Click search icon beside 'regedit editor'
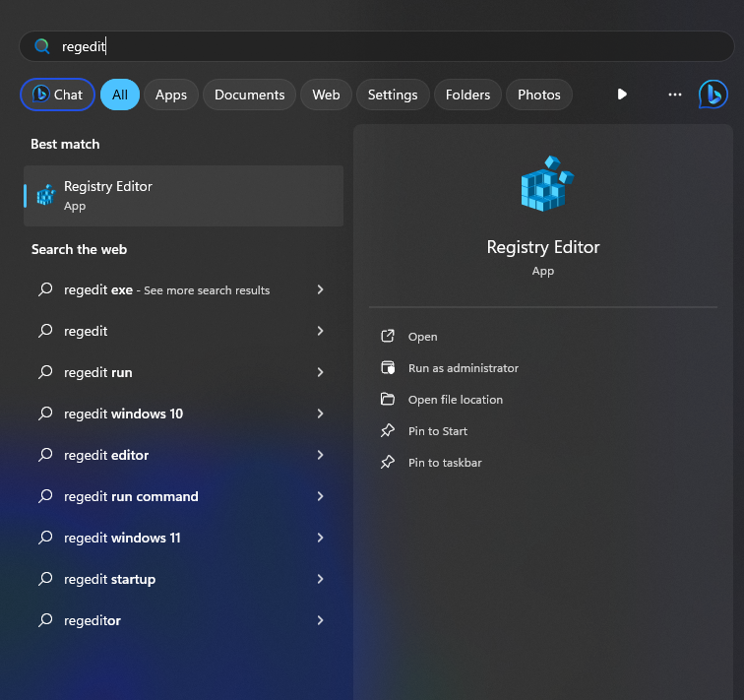 click(x=45, y=454)
